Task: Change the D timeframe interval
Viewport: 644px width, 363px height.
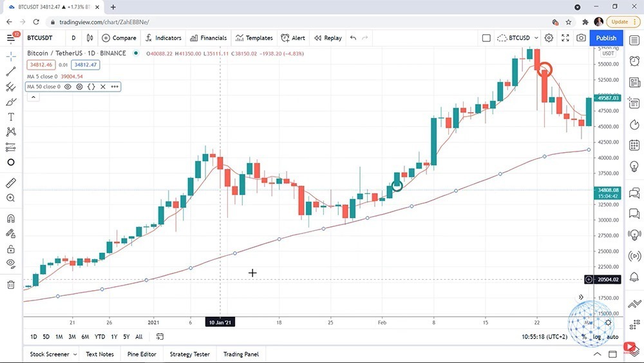Action: click(x=73, y=38)
